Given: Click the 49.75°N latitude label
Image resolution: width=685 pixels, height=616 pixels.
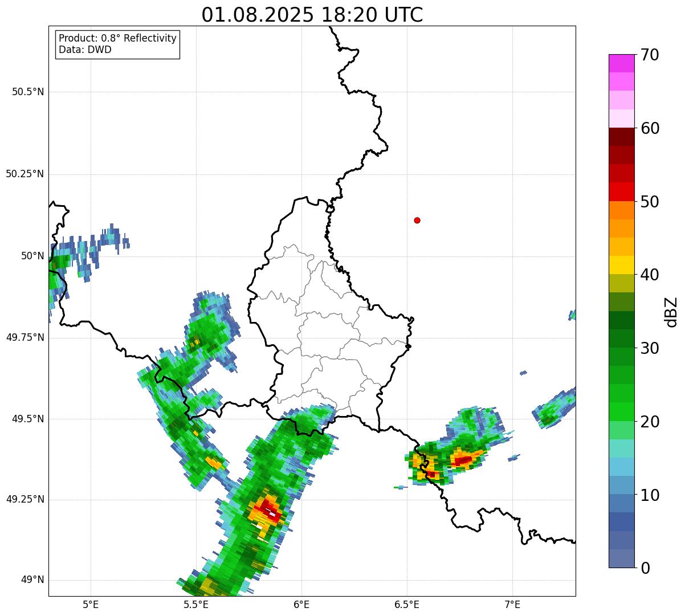Looking at the screenshot, I should tap(25, 337).
